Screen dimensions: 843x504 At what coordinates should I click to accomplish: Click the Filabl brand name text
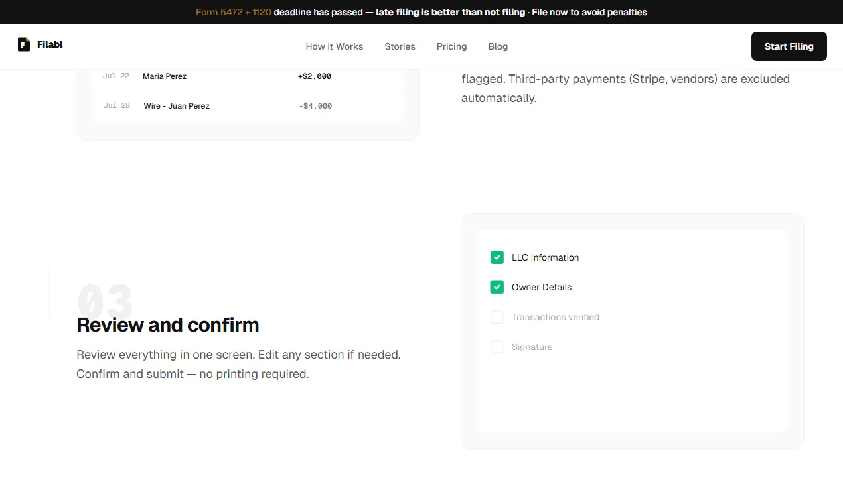(50, 44)
